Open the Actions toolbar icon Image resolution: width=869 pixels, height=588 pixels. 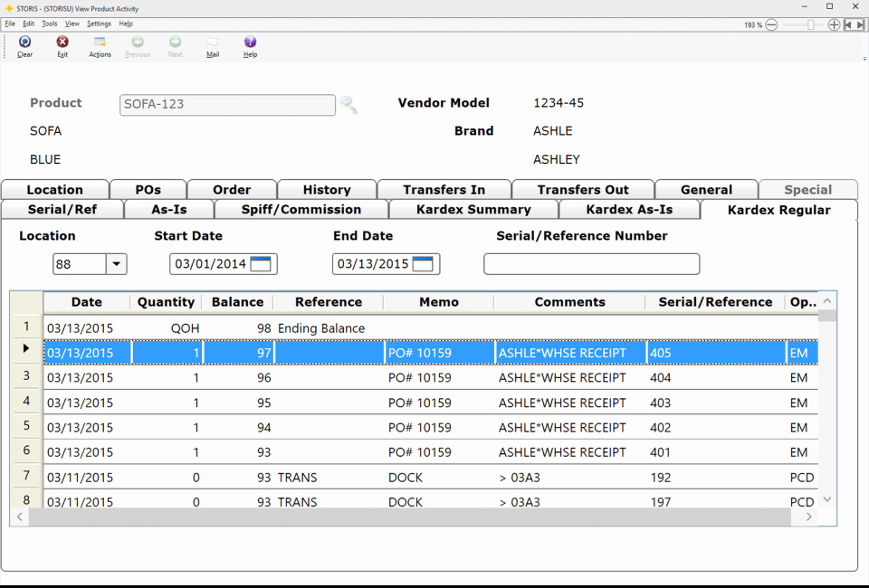pyautogui.click(x=100, y=42)
